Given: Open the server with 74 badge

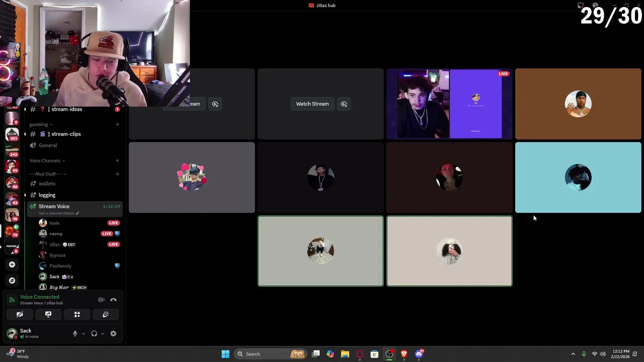Looking at the screenshot, I should tap(12, 231).
